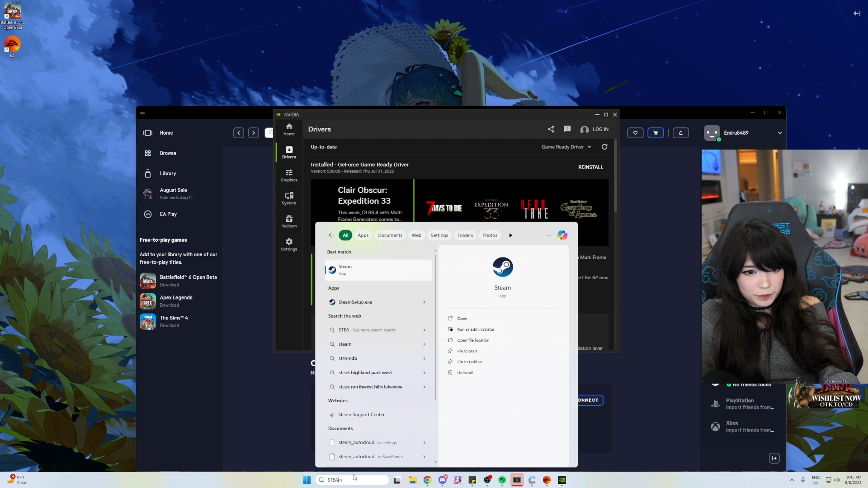Viewport: 868px width, 488px height.
Task: Click EA friends panel collapse icon
Action: [774, 458]
